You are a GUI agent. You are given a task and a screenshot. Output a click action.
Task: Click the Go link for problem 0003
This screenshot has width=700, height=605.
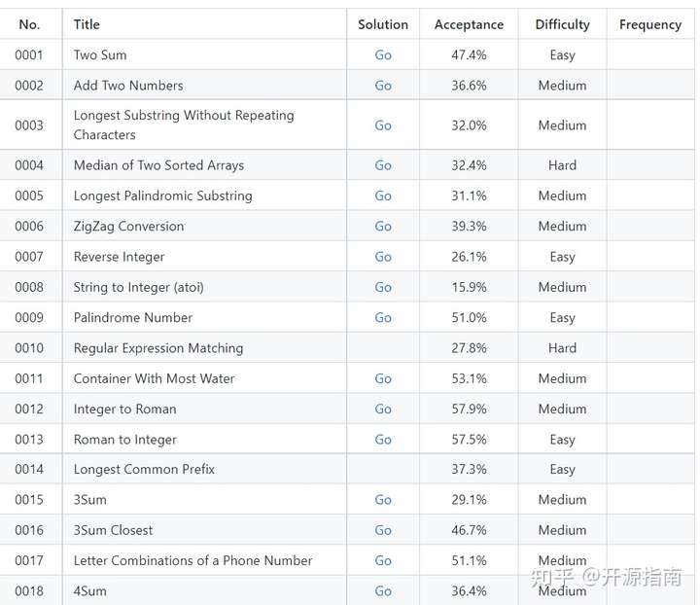pyautogui.click(x=383, y=125)
